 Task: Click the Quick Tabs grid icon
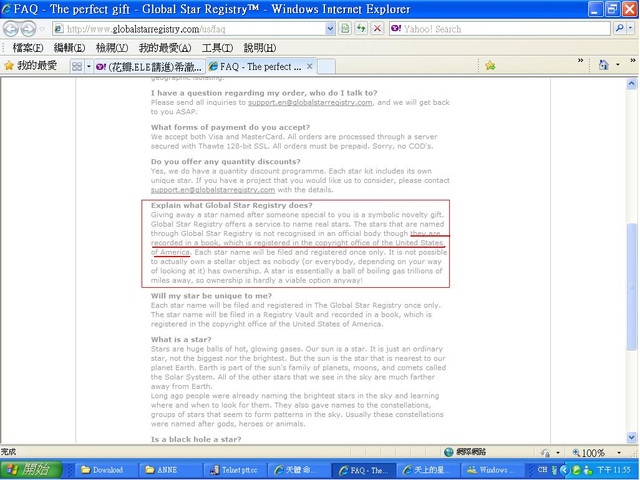tap(77, 67)
